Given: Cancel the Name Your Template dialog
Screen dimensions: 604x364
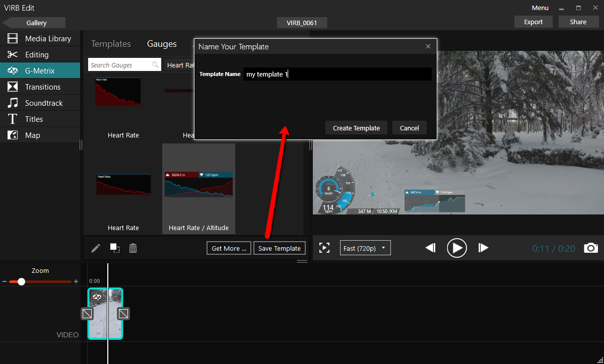Looking at the screenshot, I should [x=409, y=128].
